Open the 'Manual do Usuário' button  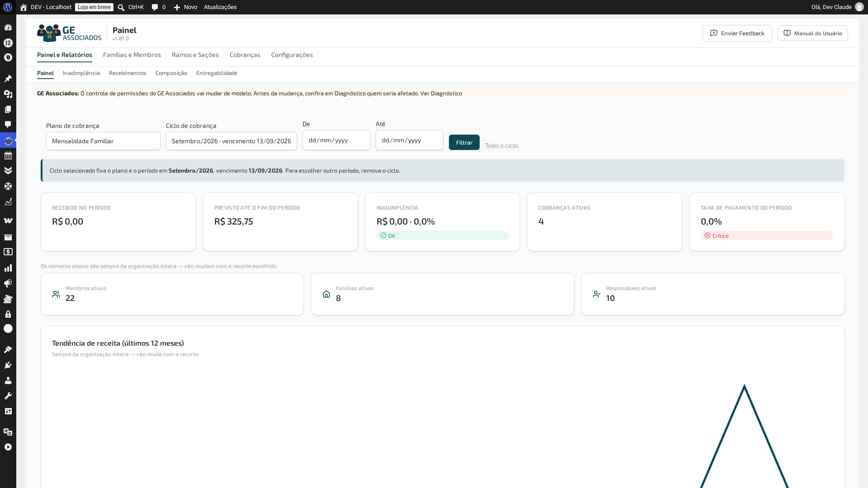[813, 33]
